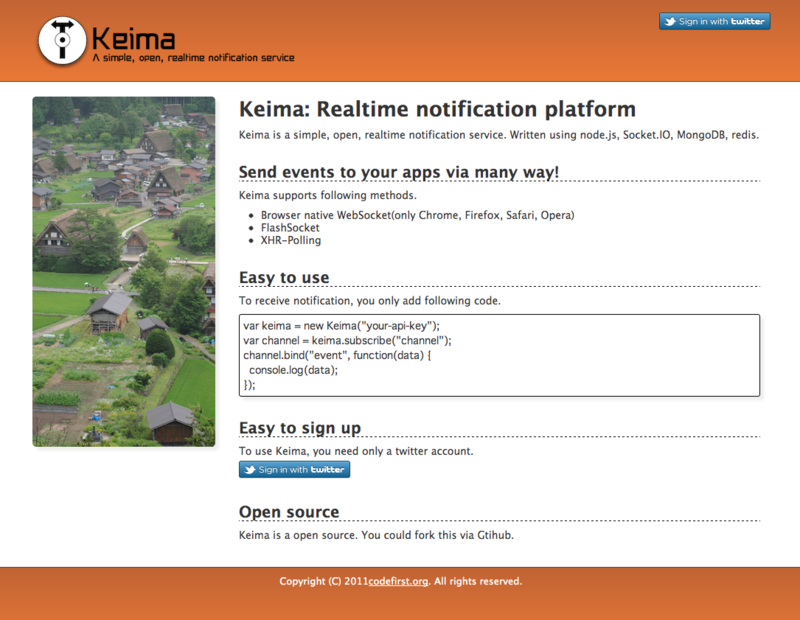Viewport: 800px width, 620px height.
Task: Click the header Sign in with twitter button
Action: 714,21
